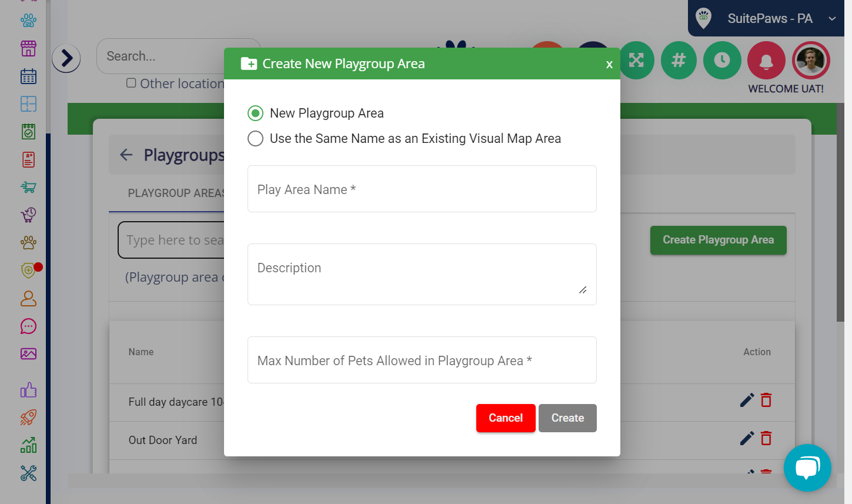Edit the Full day daycare row
The image size is (852, 504).
(x=747, y=400)
